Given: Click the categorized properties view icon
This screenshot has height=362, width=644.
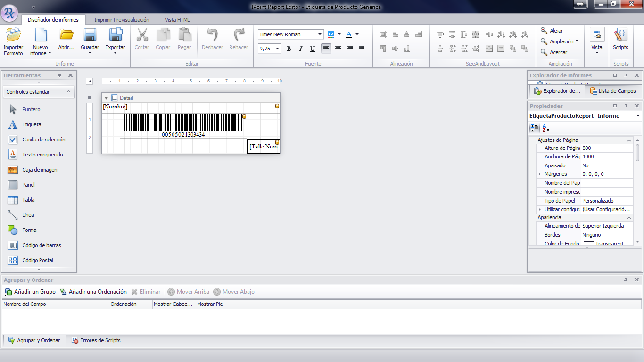Looking at the screenshot, I should (x=535, y=128).
